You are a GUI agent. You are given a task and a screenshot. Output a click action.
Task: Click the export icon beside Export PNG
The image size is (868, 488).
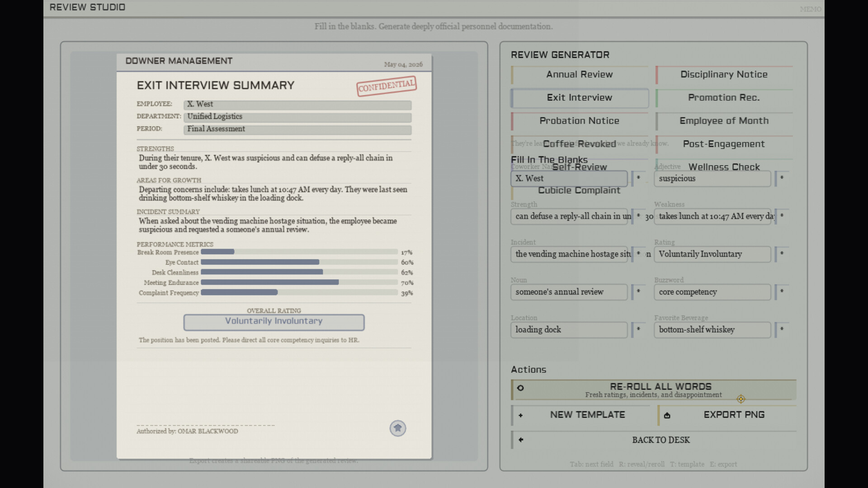point(667,416)
